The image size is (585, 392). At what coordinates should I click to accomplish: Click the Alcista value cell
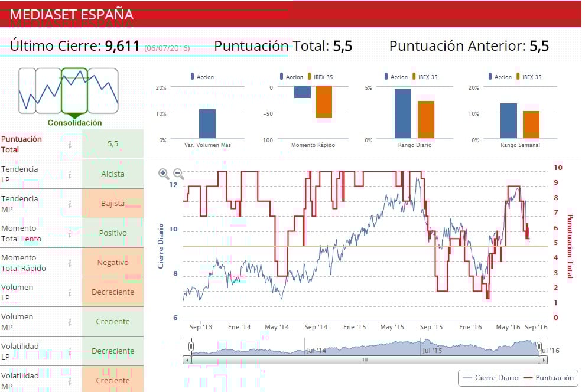[x=113, y=174]
